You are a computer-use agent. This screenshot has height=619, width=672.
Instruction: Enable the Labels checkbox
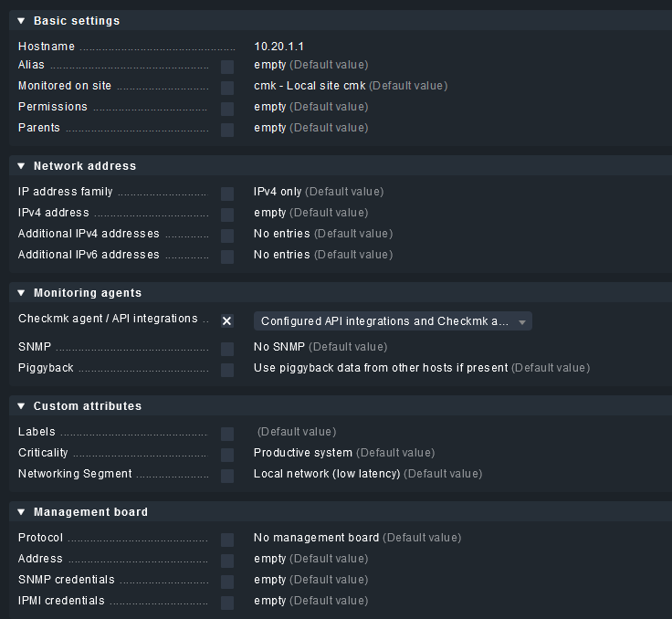(227, 434)
